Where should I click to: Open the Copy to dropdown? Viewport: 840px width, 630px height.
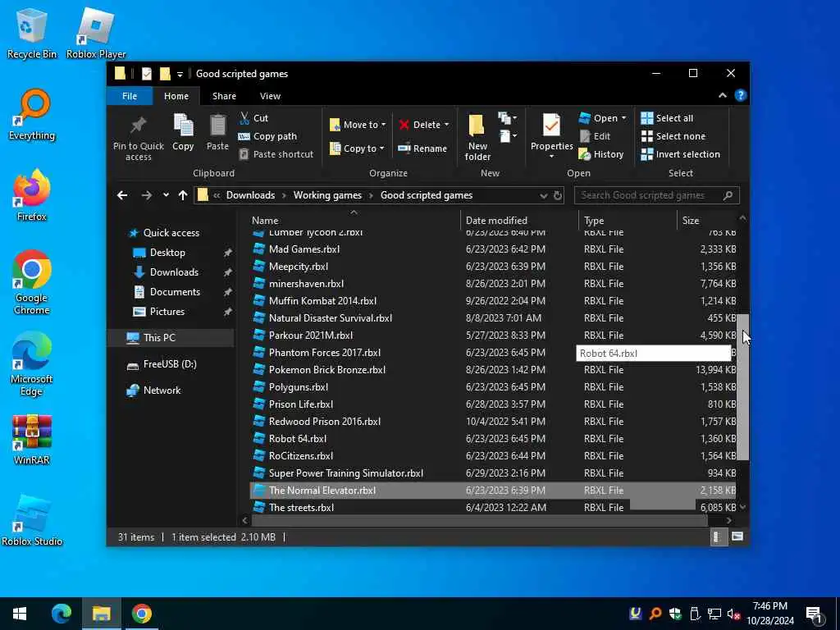(358, 148)
